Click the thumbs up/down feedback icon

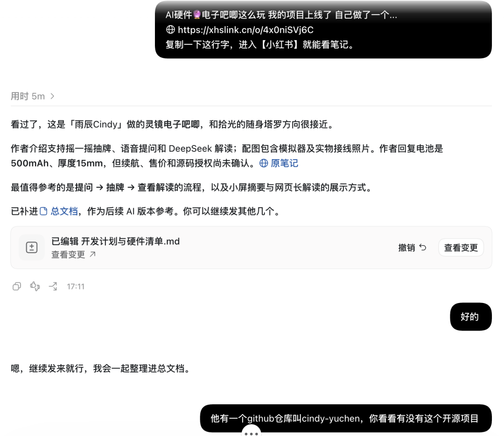click(x=35, y=286)
